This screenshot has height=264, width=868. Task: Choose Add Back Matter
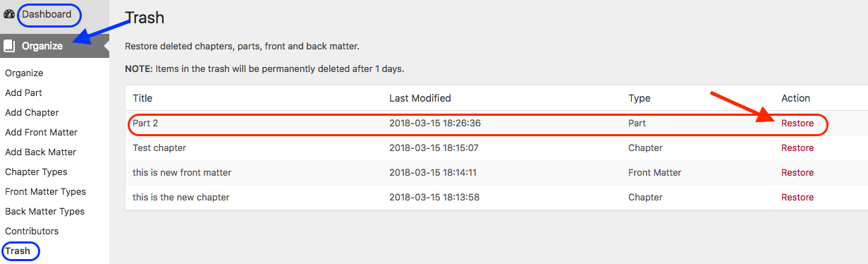coord(40,152)
